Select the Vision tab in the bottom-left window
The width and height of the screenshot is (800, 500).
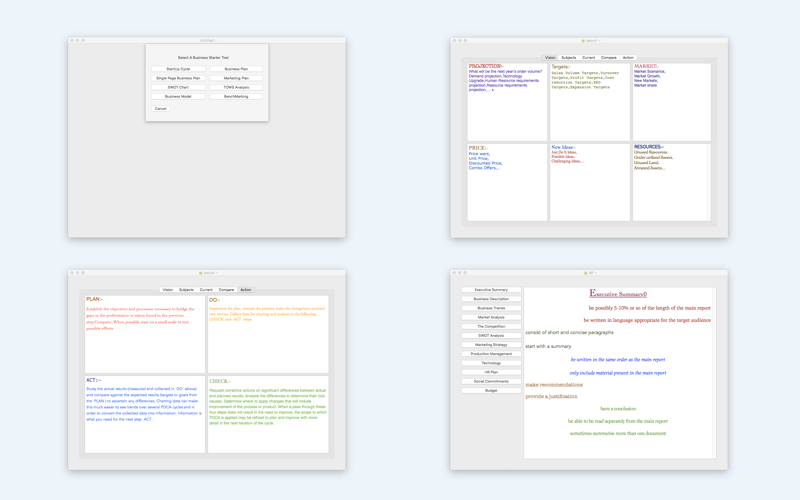click(x=167, y=290)
